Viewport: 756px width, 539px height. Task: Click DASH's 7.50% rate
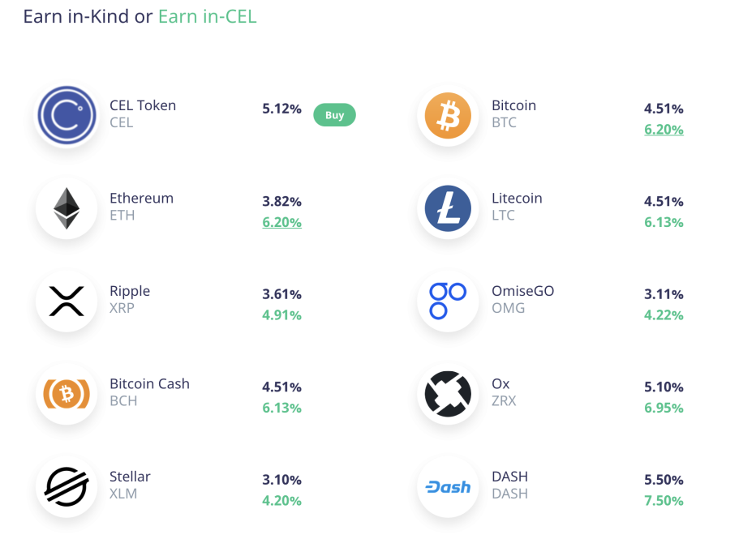click(x=664, y=501)
